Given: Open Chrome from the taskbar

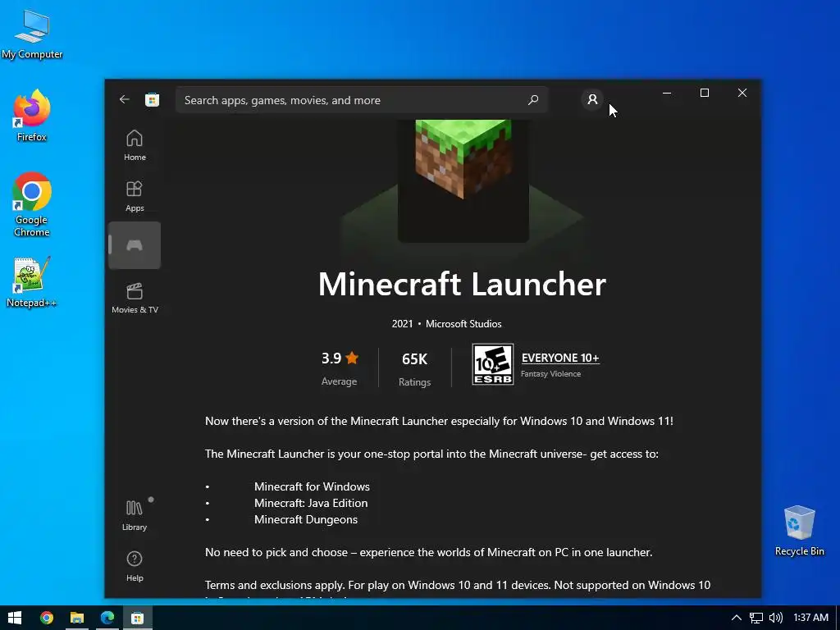Looking at the screenshot, I should pos(47,618).
